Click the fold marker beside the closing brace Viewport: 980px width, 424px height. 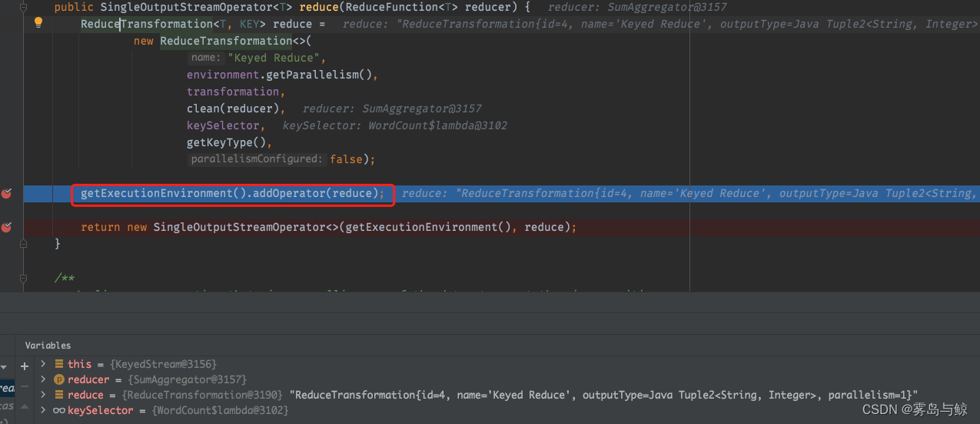[x=24, y=243]
